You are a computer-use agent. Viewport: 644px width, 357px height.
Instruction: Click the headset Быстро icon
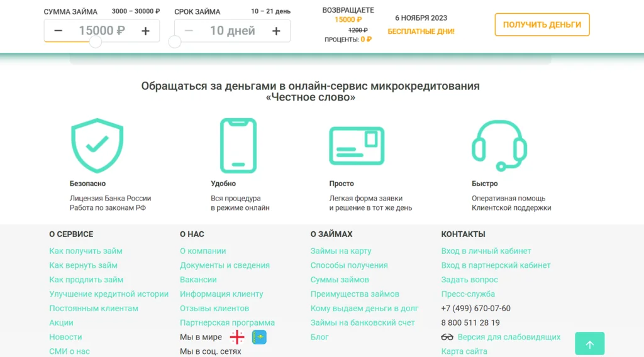tap(499, 146)
